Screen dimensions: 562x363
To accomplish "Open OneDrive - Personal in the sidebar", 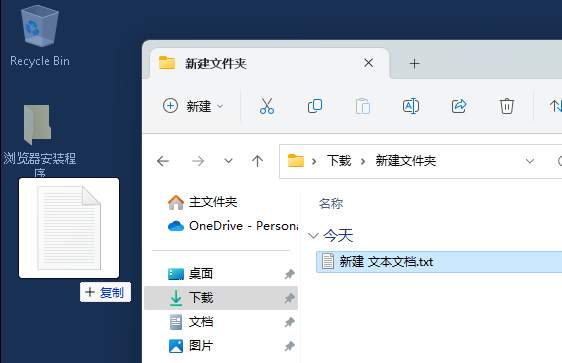I will (x=233, y=226).
